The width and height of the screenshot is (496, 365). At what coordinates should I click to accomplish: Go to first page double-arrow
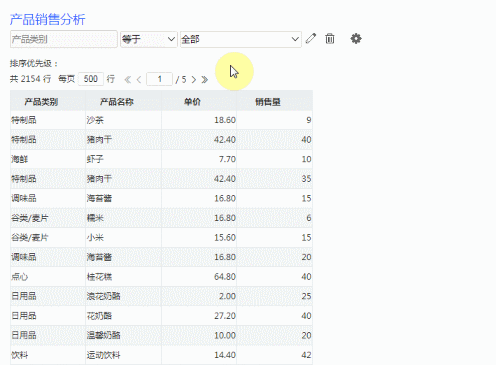(x=128, y=79)
